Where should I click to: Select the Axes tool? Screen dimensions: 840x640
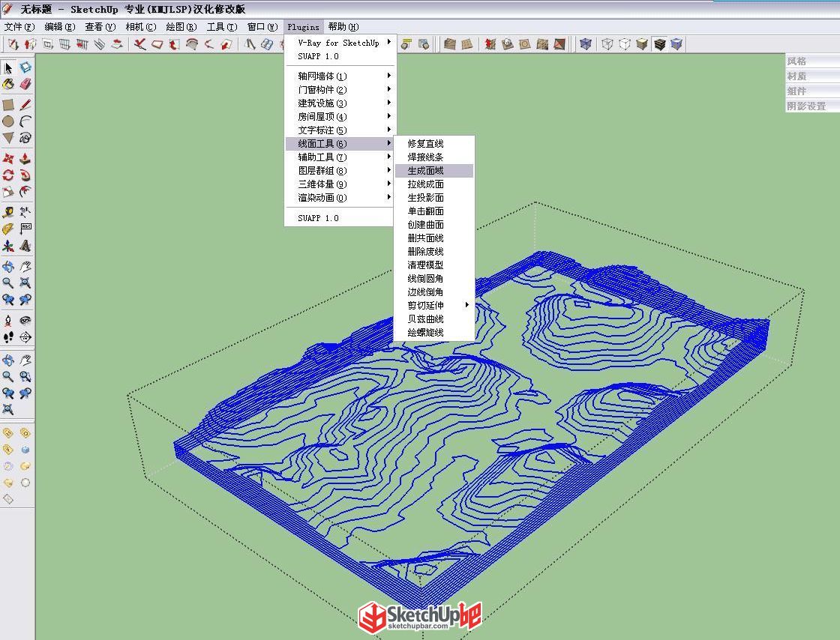8,246
